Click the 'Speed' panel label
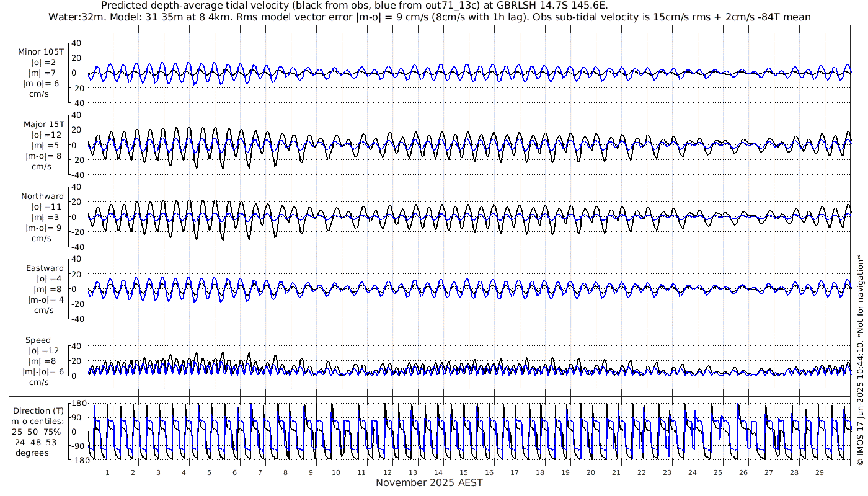868x496 pixels. click(38, 340)
